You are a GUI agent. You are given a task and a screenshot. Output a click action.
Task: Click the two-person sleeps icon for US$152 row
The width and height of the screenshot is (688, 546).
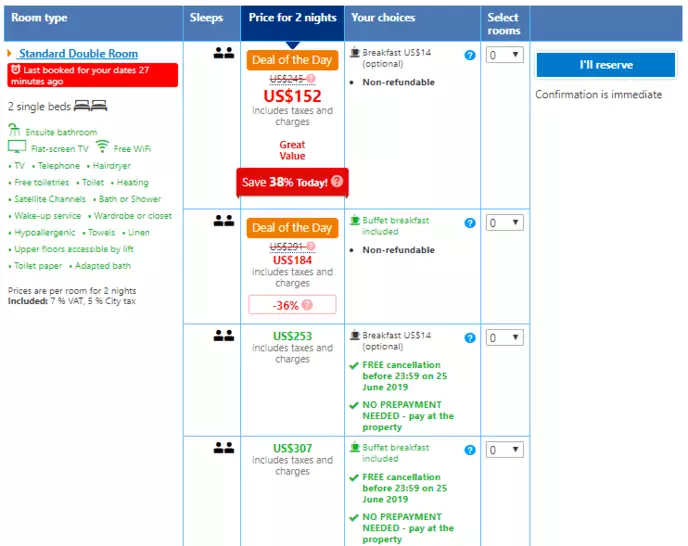point(224,53)
